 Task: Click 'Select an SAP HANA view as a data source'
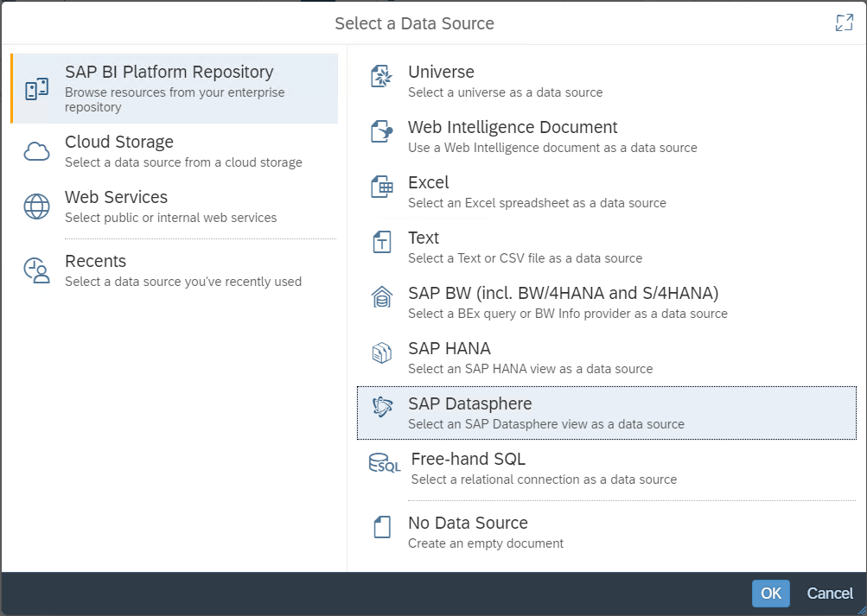(x=530, y=369)
